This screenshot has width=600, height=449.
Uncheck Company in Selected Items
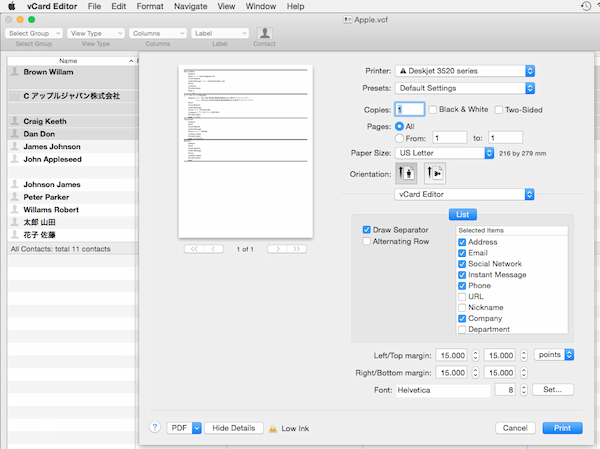coord(462,318)
